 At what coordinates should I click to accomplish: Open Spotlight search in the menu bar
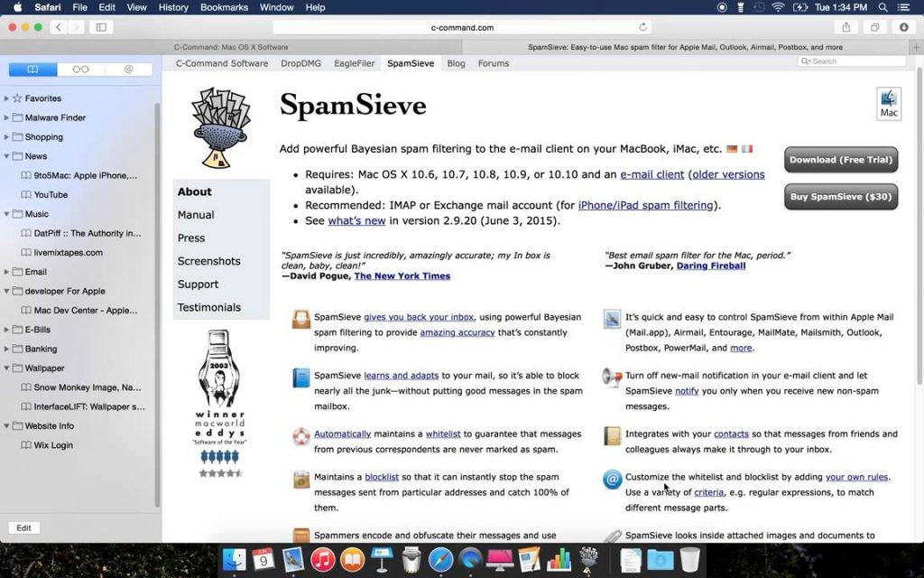coord(882,7)
